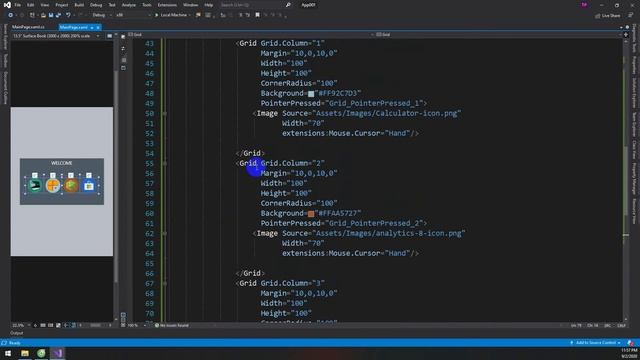The height and width of the screenshot is (360, 640).
Task: Click the Live Share button
Action: (608, 16)
